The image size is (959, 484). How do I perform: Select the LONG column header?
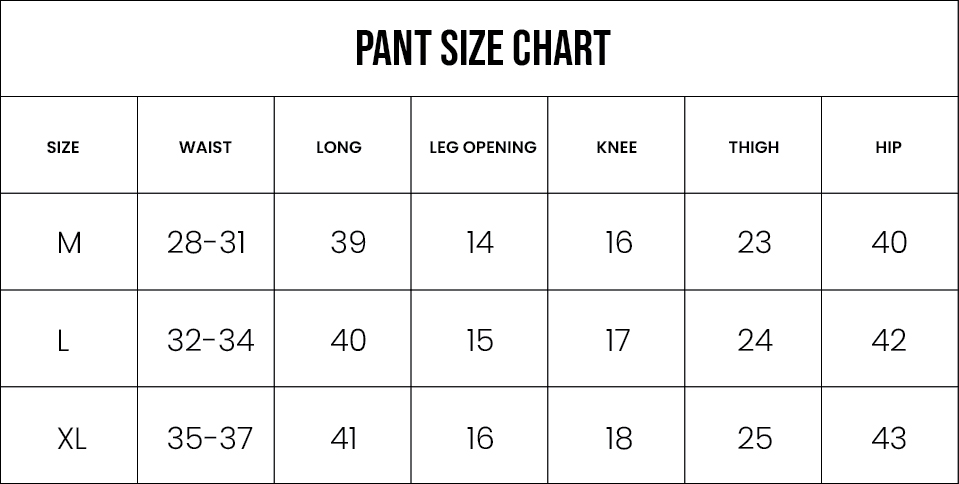339,147
